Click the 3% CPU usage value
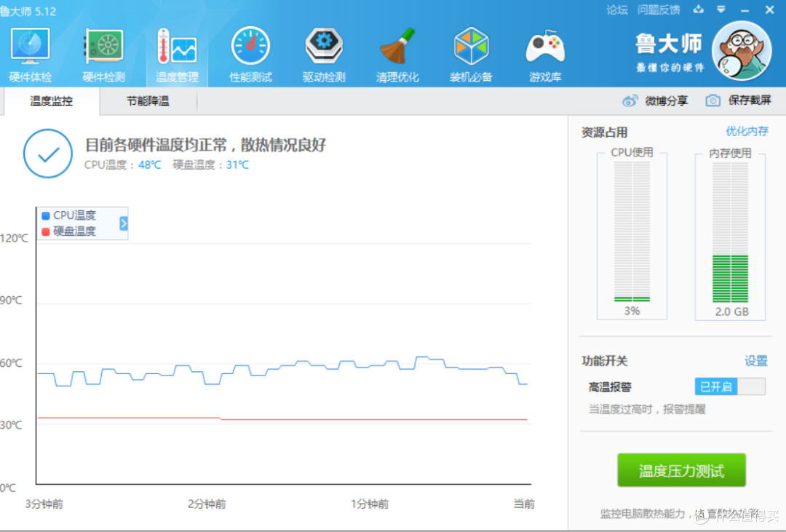 coord(632,311)
